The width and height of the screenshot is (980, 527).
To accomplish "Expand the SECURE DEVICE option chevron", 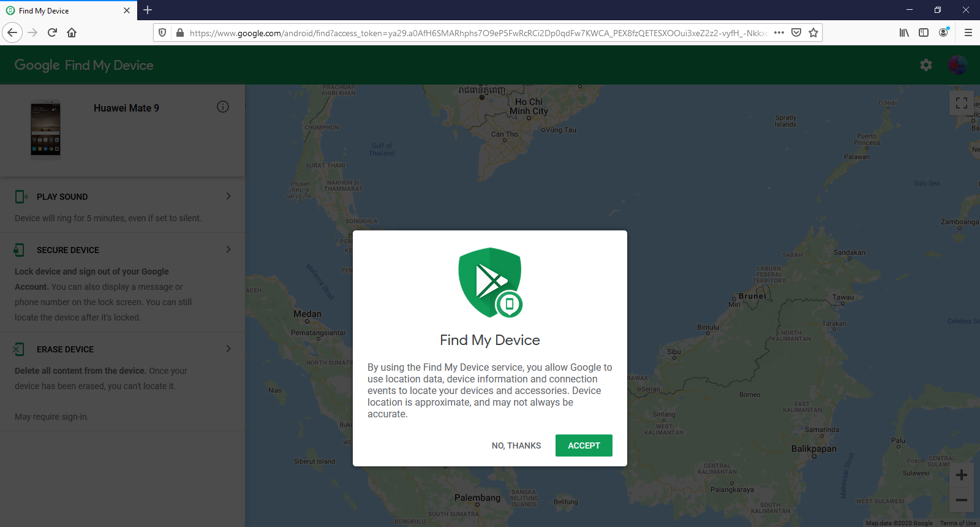I will 228,249.
